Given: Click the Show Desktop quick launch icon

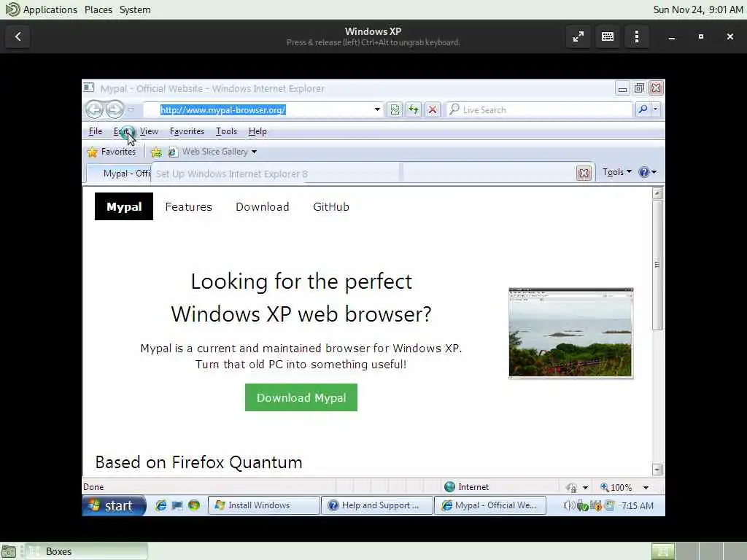Looking at the screenshot, I should [x=177, y=505].
